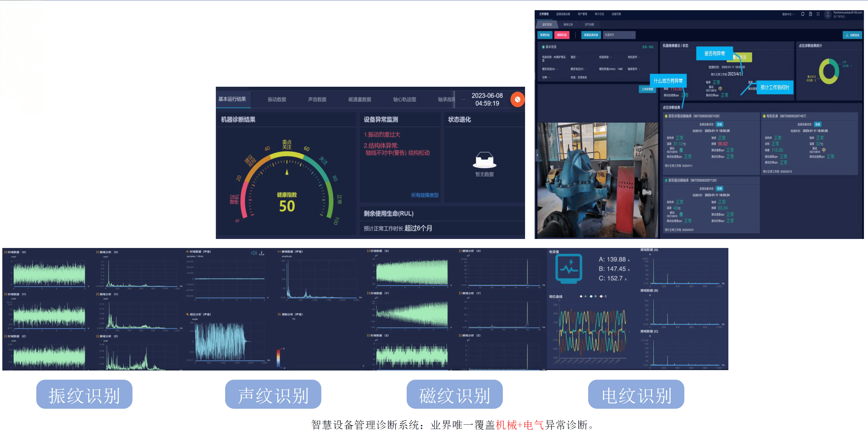The width and height of the screenshot is (868, 436).
Task: Click the download icon next to the speaker in 时域数据(声音)
Action: tap(262, 253)
